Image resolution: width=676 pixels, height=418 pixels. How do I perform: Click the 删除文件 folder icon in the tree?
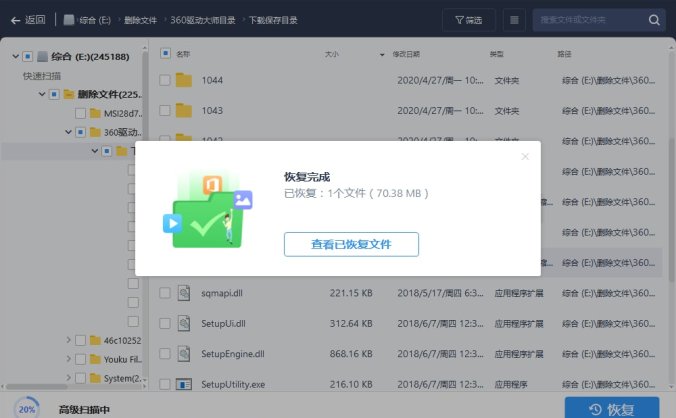[x=69, y=94]
